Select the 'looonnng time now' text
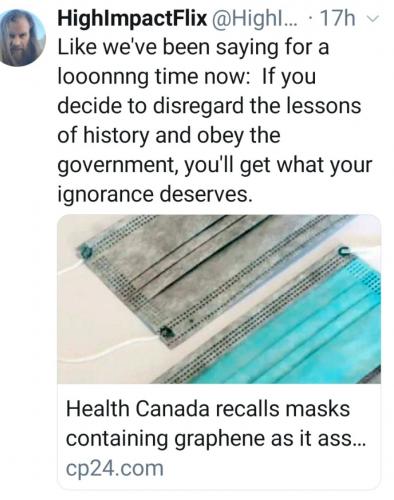 pos(153,77)
